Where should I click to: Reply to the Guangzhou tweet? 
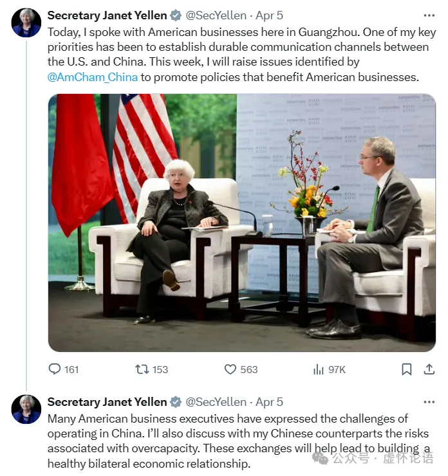click(x=55, y=369)
